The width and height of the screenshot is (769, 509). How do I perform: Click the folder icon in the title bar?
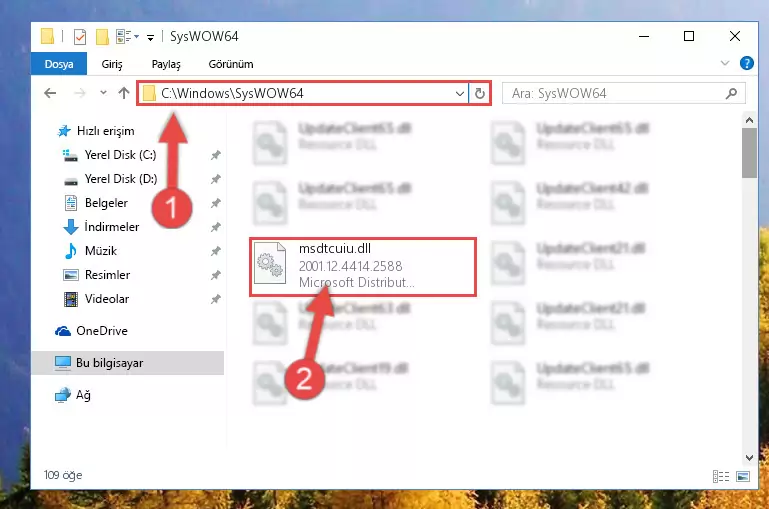point(47,36)
